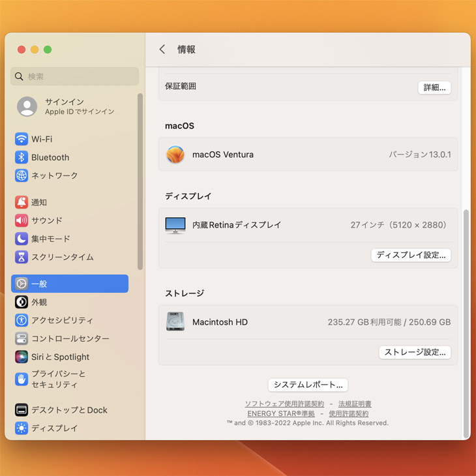Click the bell icon for 通知
Image resolution: width=476 pixels, height=476 pixels.
click(x=22, y=202)
